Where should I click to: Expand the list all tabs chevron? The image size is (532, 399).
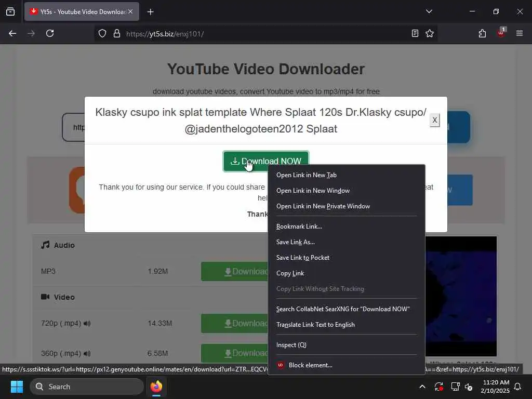429,11
